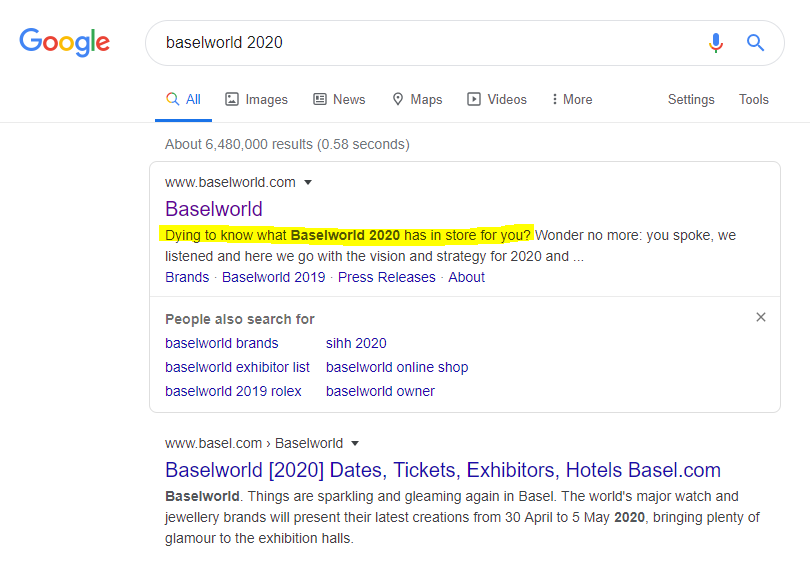Viewport: 810px width, 575px height.
Task: Search for baselworld brands
Action: [x=222, y=344]
